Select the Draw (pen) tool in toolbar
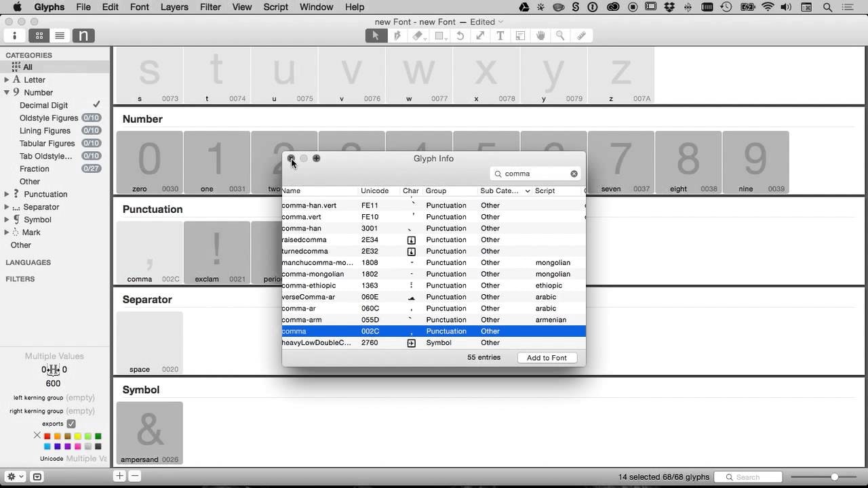The width and height of the screenshot is (868, 488). point(397,36)
